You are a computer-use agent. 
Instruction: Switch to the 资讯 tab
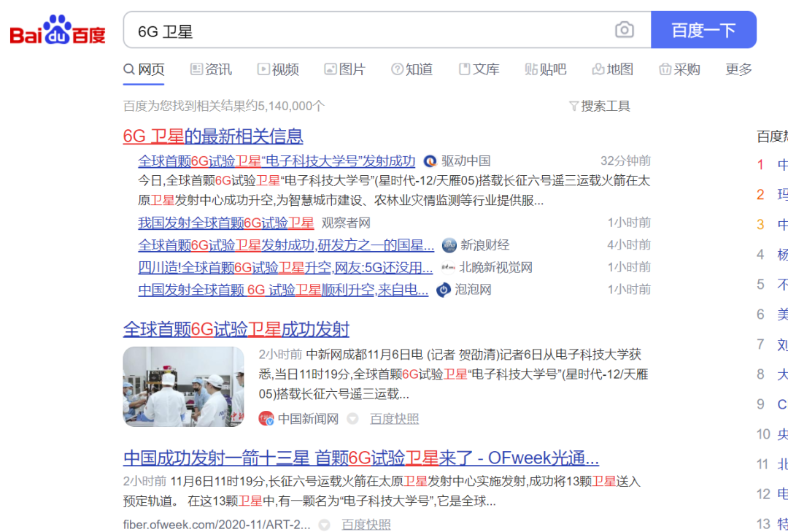click(x=211, y=69)
